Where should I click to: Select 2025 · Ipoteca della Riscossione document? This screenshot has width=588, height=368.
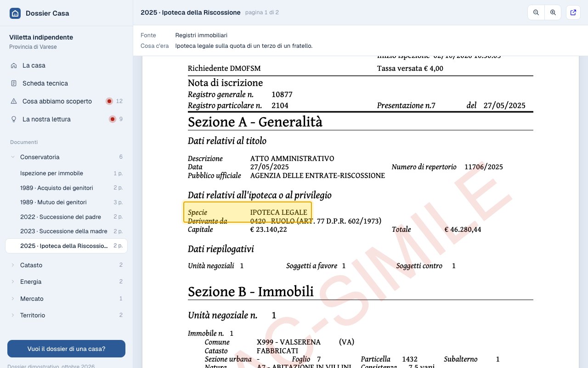click(x=66, y=246)
